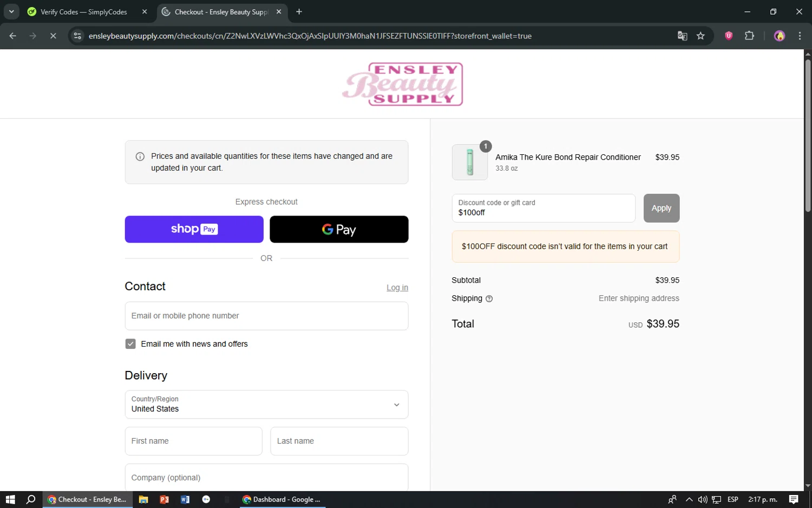Open the Country/Region dropdown

266,404
